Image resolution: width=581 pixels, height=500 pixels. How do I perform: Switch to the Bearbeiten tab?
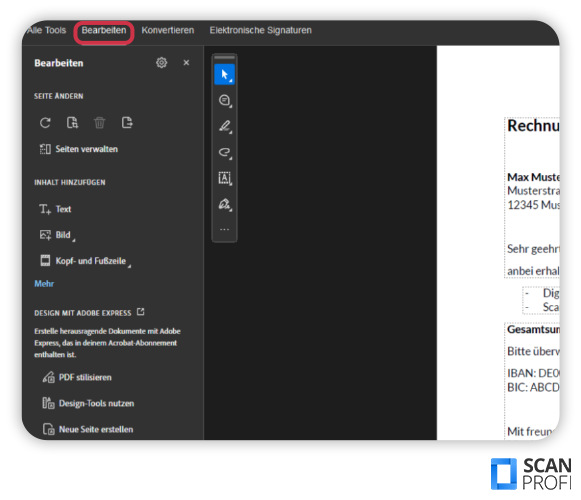point(104,30)
